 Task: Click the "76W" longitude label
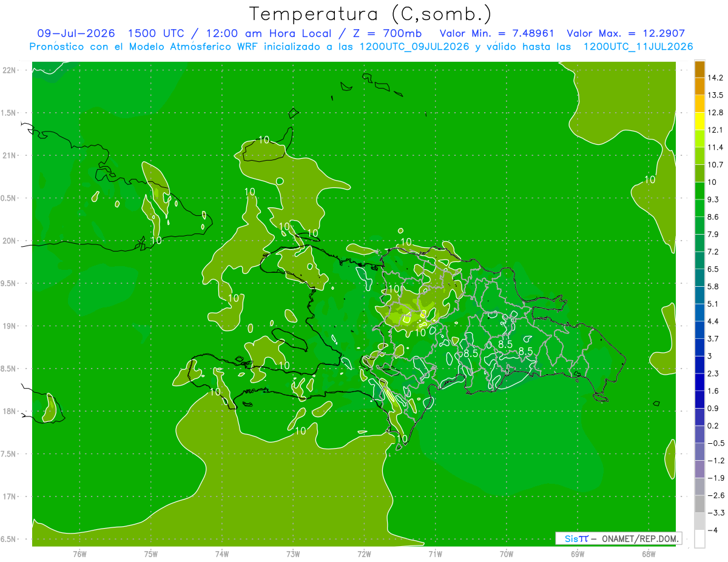[x=79, y=554]
